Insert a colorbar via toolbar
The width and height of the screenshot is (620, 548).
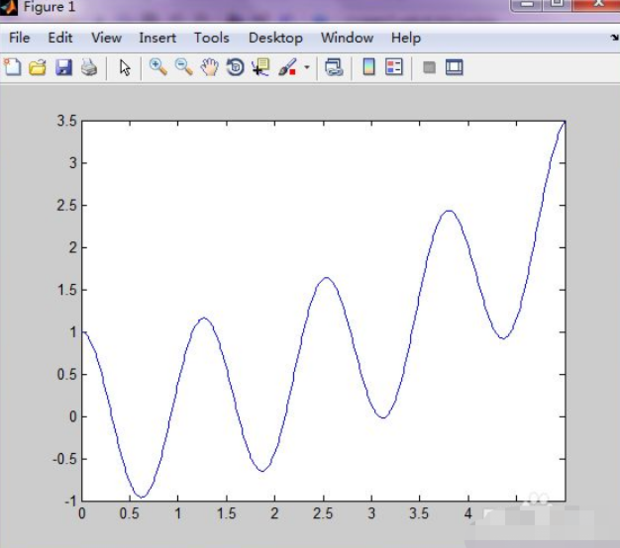click(x=369, y=67)
